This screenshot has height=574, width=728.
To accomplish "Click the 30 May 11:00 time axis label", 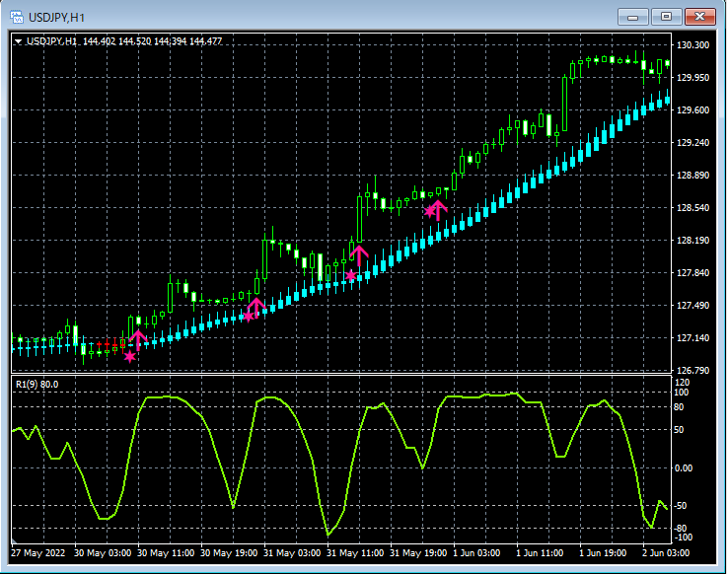I will pyautogui.click(x=166, y=553).
